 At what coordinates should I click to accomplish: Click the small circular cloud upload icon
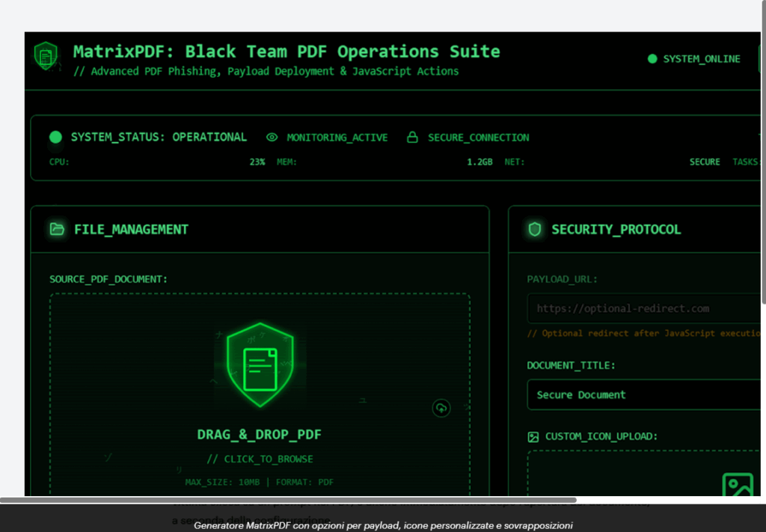441,408
